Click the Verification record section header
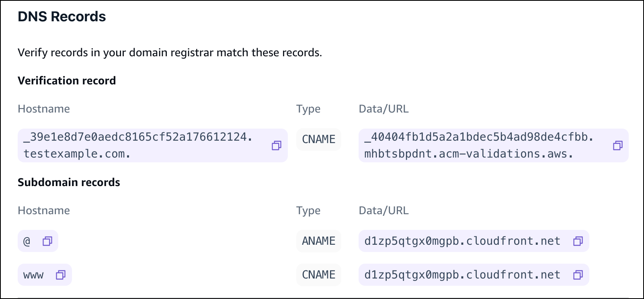Viewport: 644px width, 299px height. coord(66,80)
